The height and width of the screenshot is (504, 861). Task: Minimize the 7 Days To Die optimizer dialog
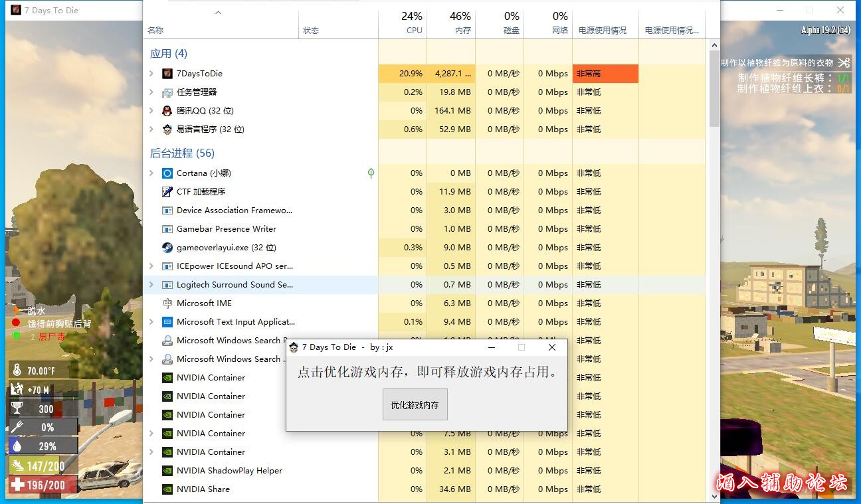(492, 347)
